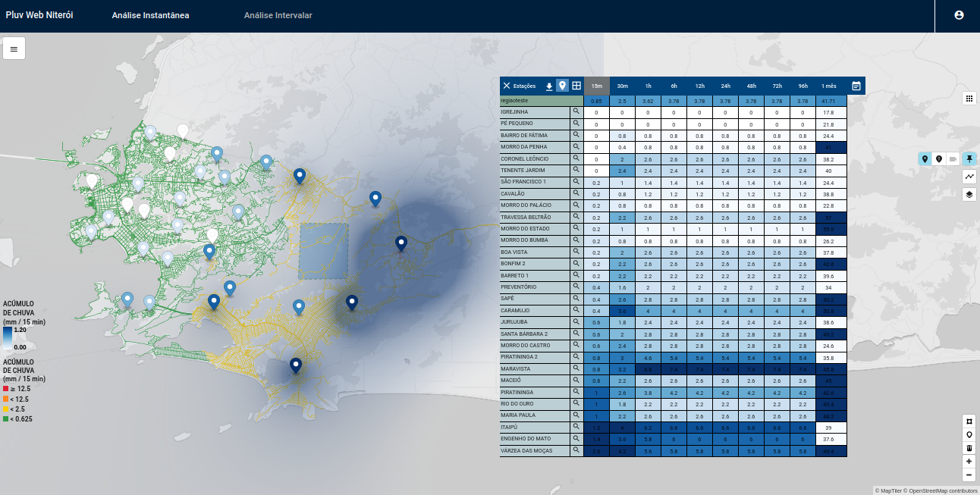Click the rain accumulation blue gradient legend
The image size is (980, 495).
pos(7,337)
